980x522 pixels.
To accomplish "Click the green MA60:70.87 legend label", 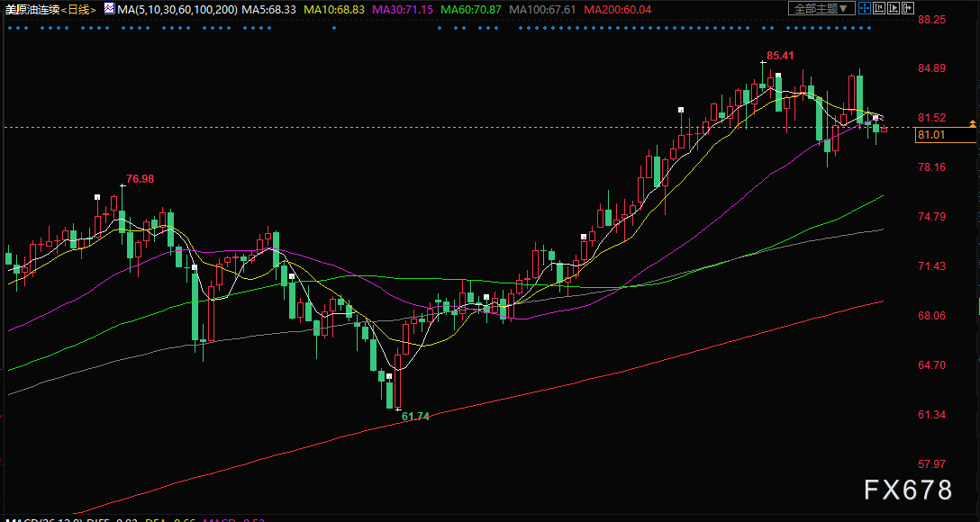I will [x=470, y=9].
